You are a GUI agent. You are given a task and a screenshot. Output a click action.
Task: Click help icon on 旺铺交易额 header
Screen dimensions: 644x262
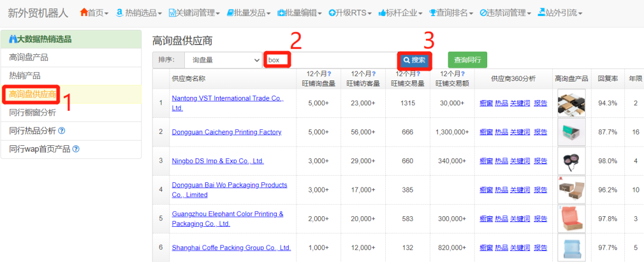[x=463, y=74]
